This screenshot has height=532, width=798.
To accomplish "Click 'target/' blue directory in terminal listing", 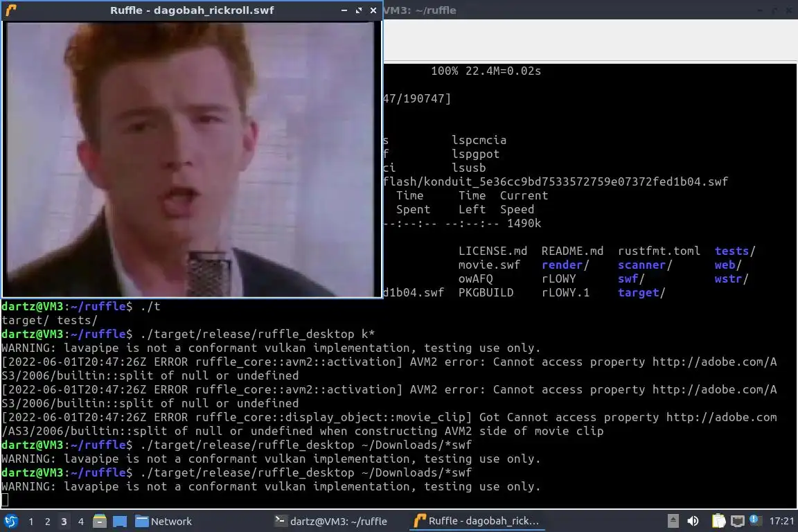I will (x=641, y=293).
